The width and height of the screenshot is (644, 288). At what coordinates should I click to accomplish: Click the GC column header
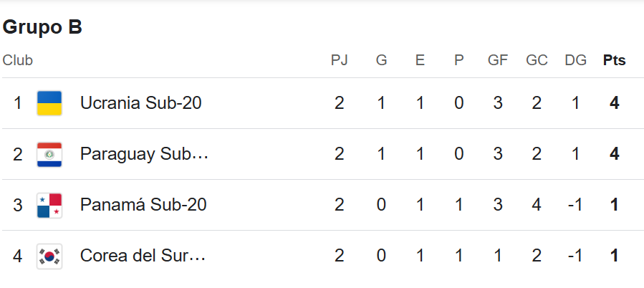pos(537,61)
